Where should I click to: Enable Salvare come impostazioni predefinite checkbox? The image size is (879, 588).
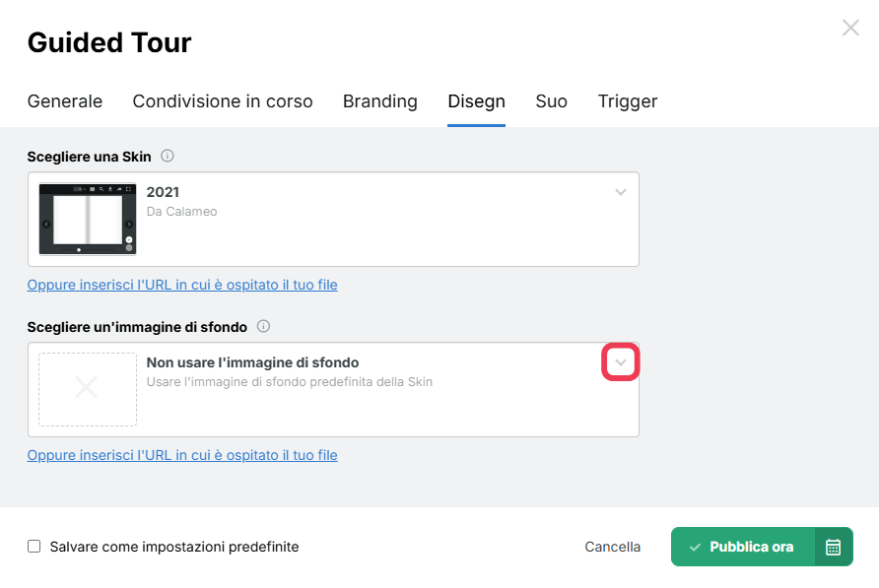(x=34, y=547)
